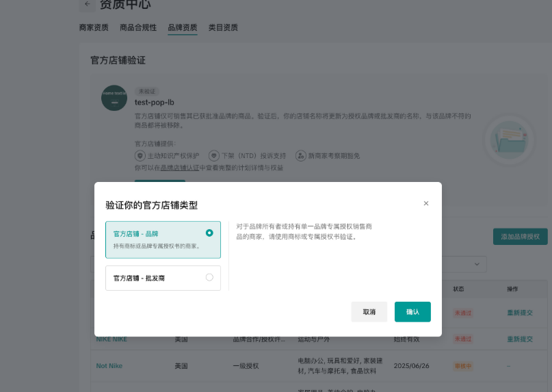Go back with the arrow icon
552x392 pixels.
88,4
